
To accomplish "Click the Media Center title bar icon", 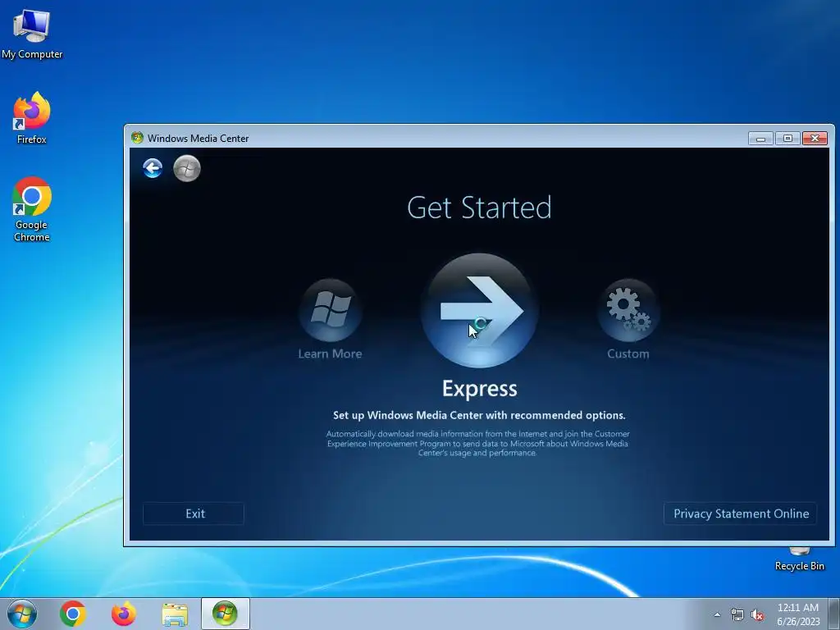I will (x=137, y=138).
